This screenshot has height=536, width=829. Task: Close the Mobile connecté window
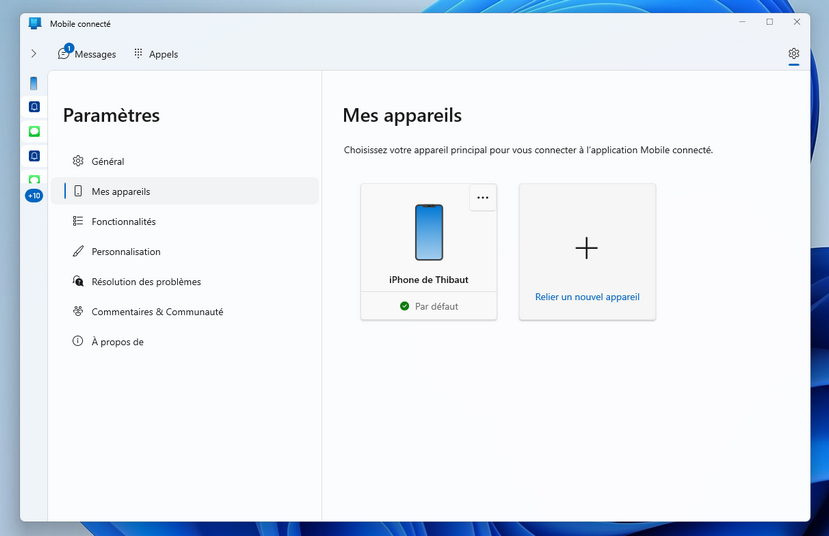pyautogui.click(x=797, y=22)
